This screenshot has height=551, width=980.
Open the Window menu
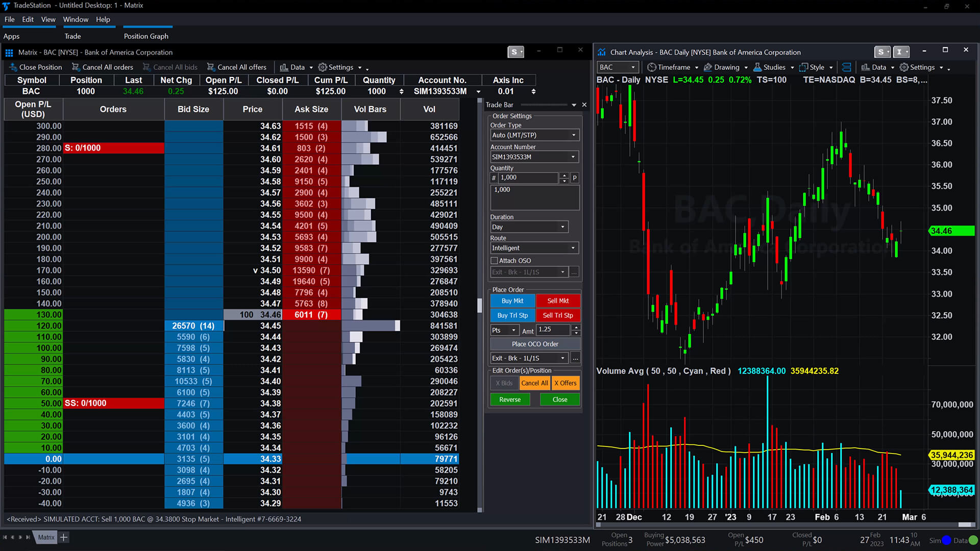point(76,19)
